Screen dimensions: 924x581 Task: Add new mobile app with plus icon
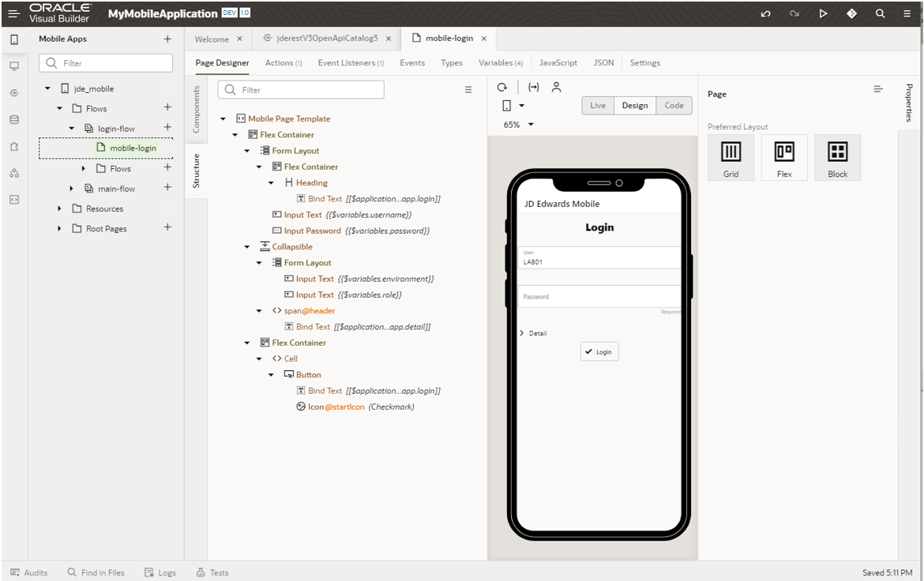[167, 39]
